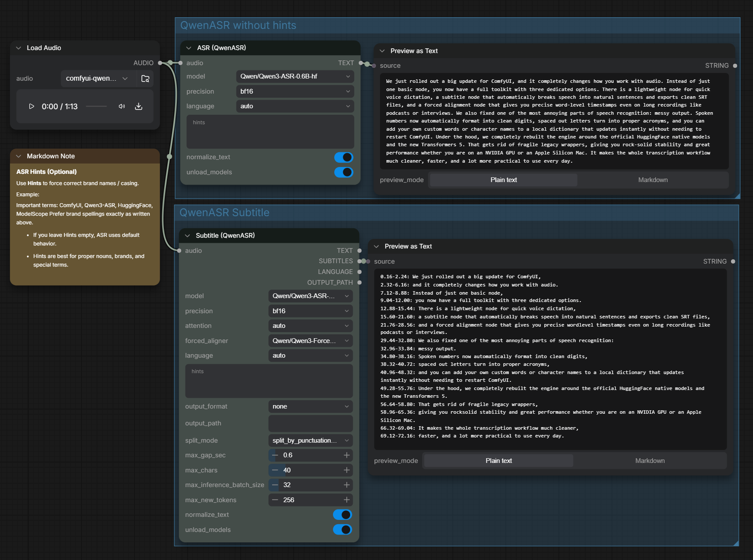
Task: Increase max_new_tokens value
Action: [346, 500]
